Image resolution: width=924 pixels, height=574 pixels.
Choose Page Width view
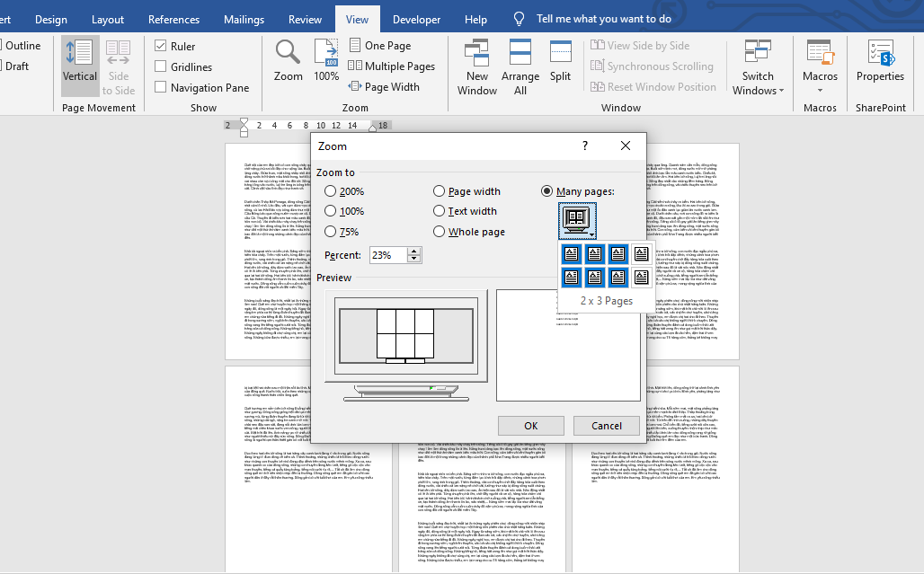coord(384,86)
